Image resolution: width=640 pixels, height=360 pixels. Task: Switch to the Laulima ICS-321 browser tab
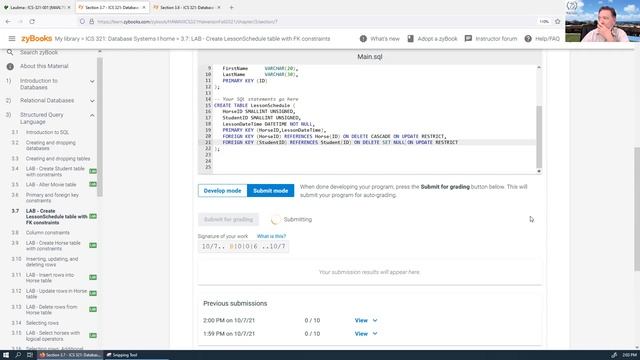click(x=37, y=7)
